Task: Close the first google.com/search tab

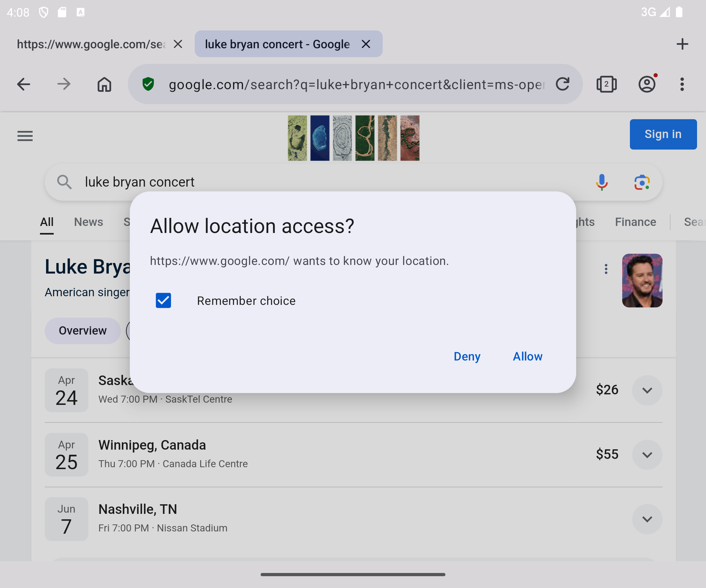Action: (178, 44)
